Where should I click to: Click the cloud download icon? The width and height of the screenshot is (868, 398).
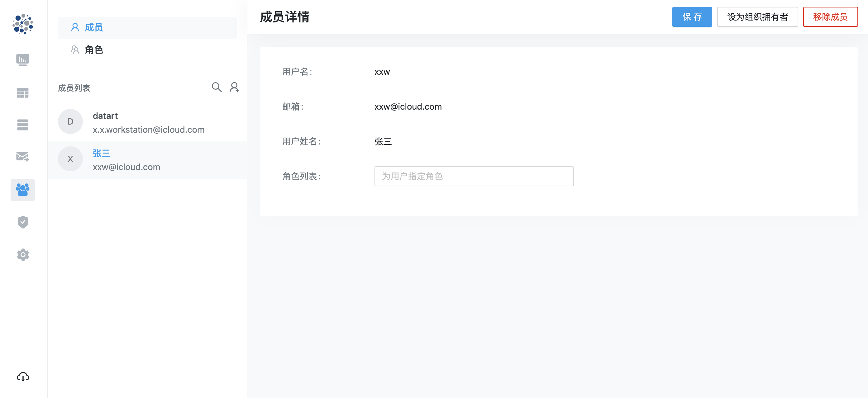pyautogui.click(x=22, y=377)
